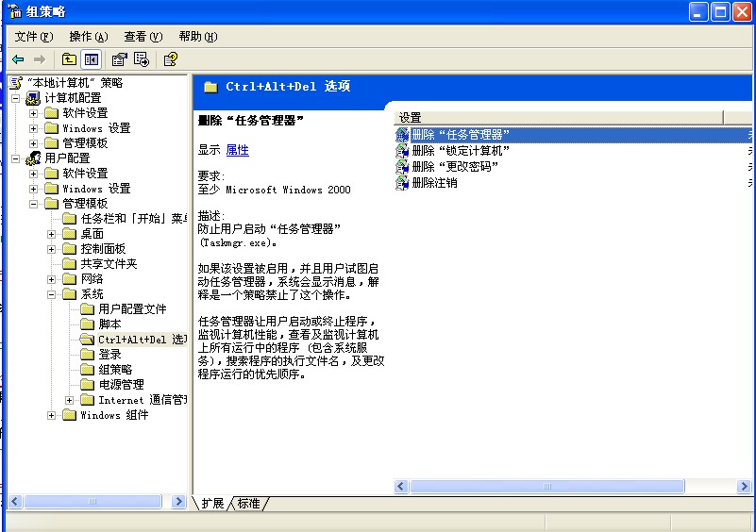Expand Windows 设置 under 计算机配置
The image size is (756, 532).
pyautogui.click(x=33, y=128)
